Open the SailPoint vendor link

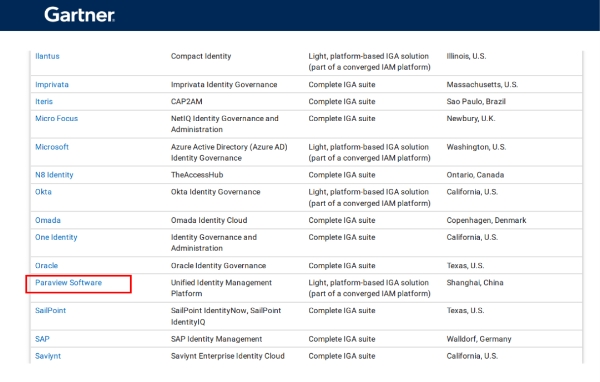(51, 310)
